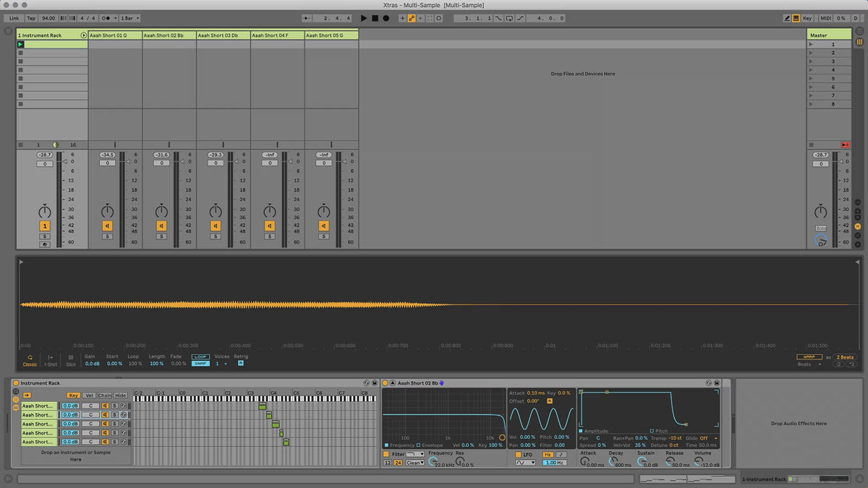Toggle the Simpler Filter on/off switch
Image resolution: width=868 pixels, height=488 pixels.
[x=386, y=454]
